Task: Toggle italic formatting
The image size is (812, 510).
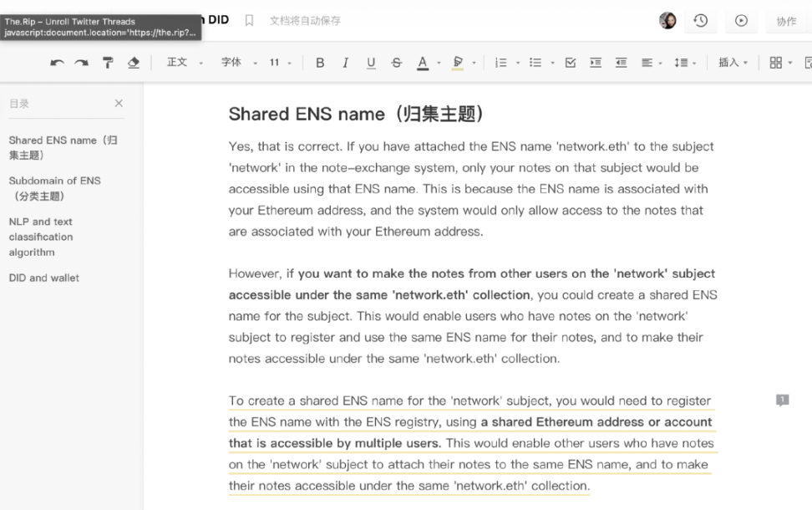Action: 345,63
